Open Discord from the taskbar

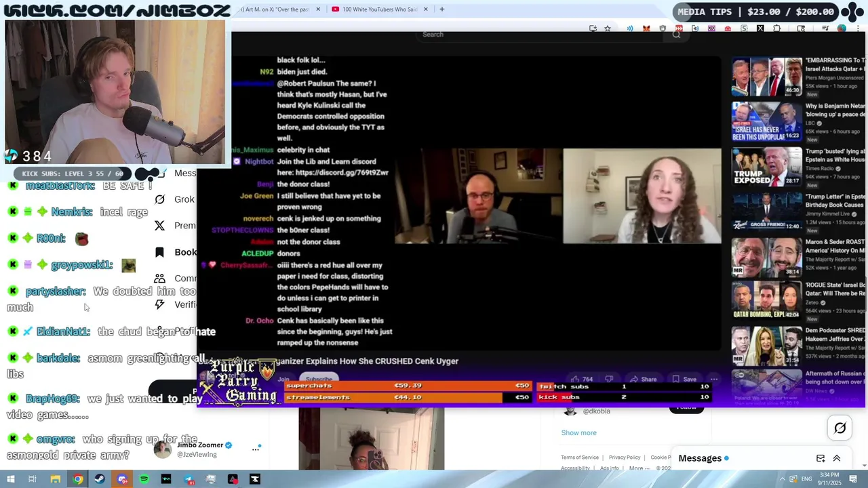pos(122,479)
